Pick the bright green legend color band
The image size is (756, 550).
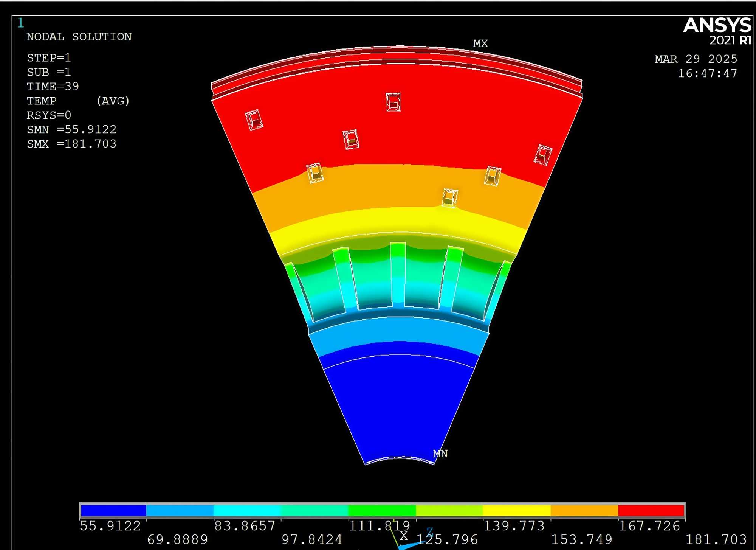pos(382,510)
